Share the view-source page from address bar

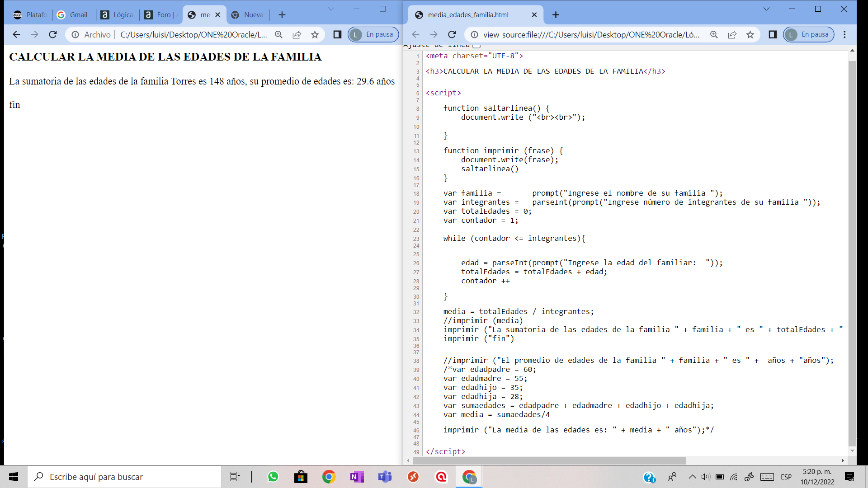click(x=732, y=34)
